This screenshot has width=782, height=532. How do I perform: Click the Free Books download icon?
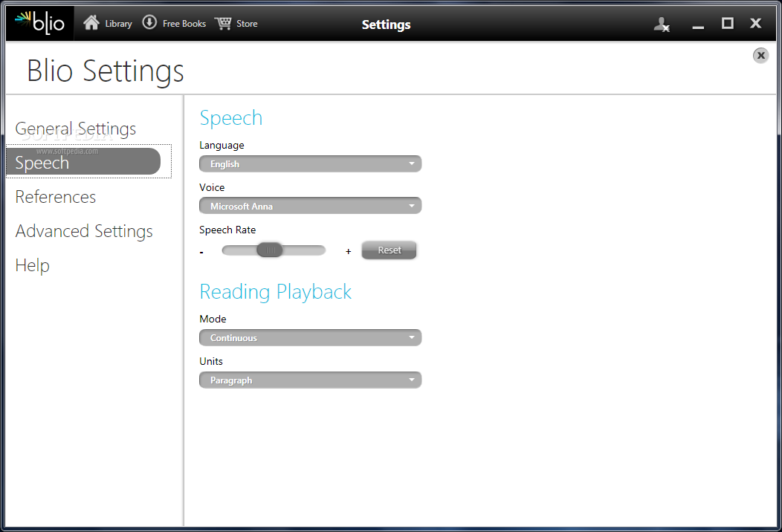pos(149,22)
